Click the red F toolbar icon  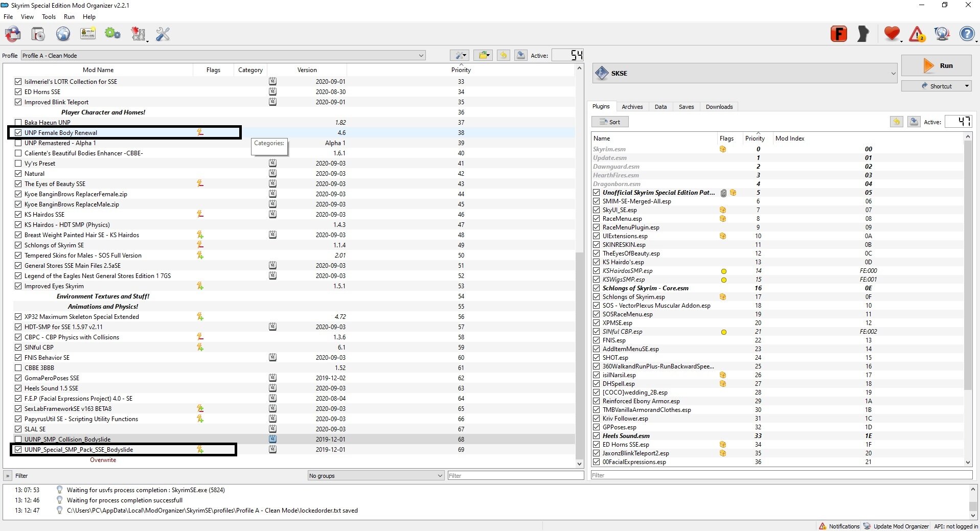click(x=839, y=34)
